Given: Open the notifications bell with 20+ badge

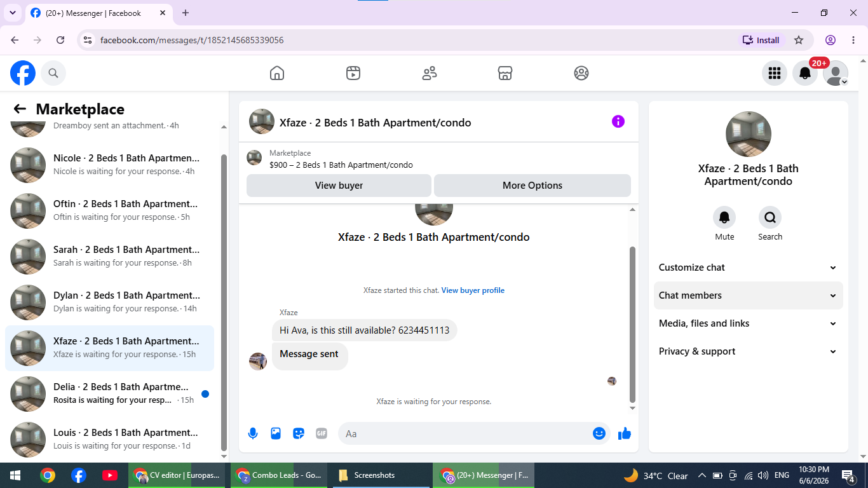Looking at the screenshot, I should pyautogui.click(x=805, y=73).
